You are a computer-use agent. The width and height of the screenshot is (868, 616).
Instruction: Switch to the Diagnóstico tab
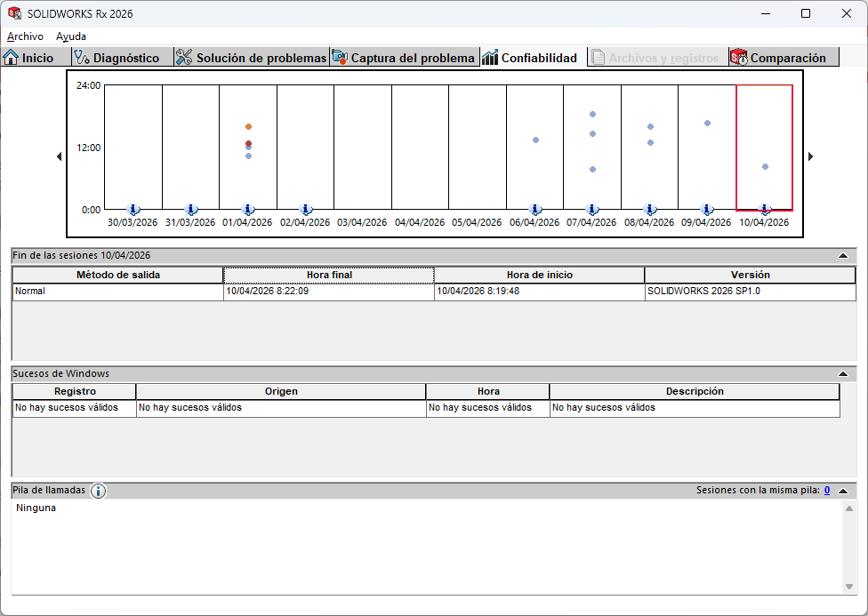[x=123, y=58]
